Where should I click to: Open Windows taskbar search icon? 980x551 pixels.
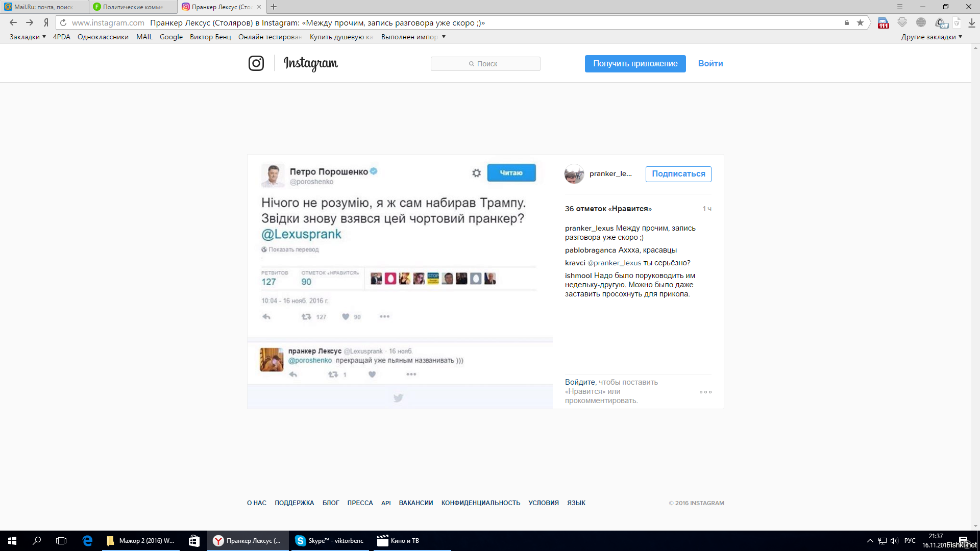click(37, 541)
